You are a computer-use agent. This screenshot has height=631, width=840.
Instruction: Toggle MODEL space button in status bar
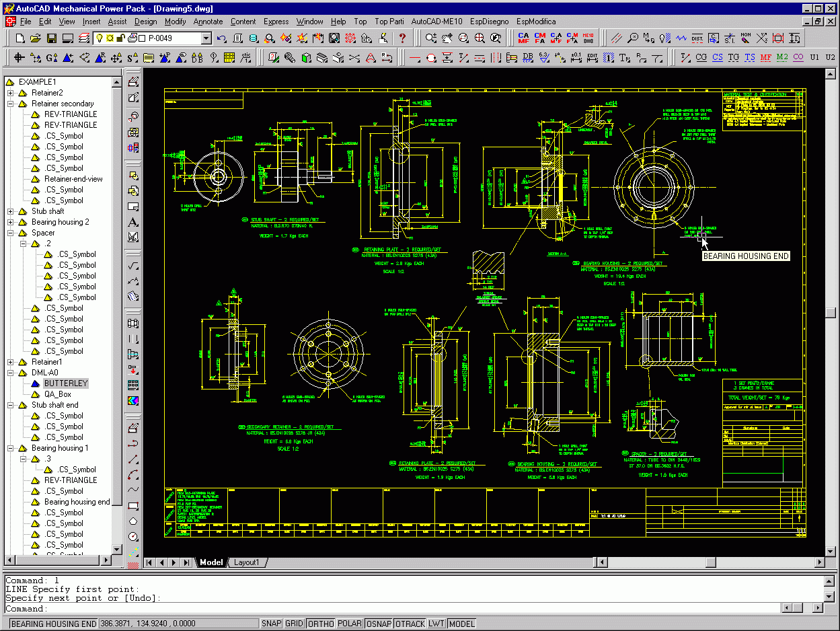click(x=461, y=624)
